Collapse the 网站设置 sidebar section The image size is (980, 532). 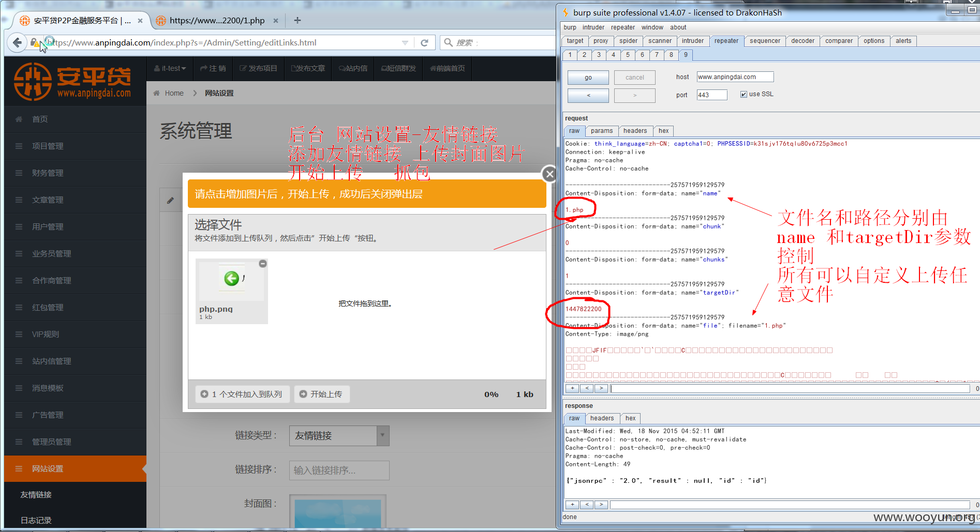coord(75,468)
